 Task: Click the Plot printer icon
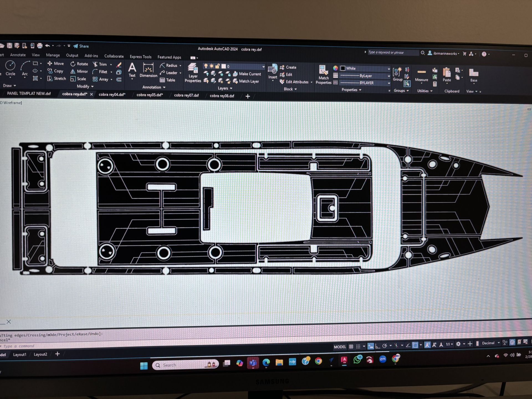pyautogui.click(x=40, y=46)
